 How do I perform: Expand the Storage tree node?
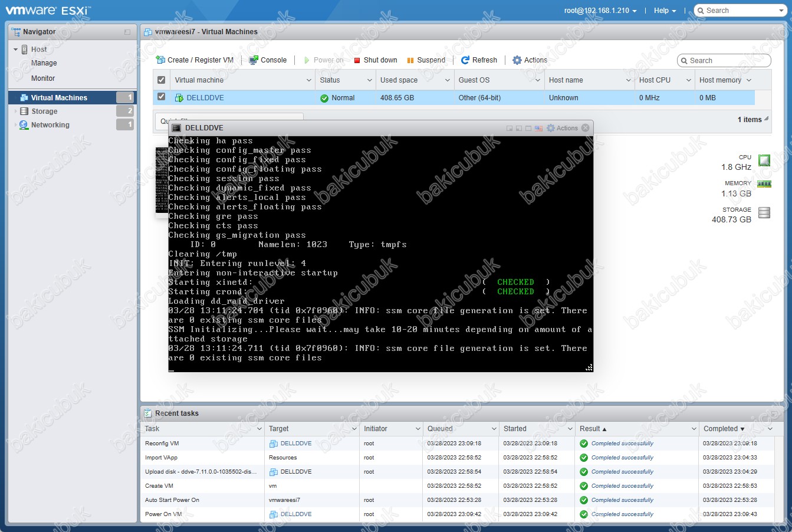16,111
